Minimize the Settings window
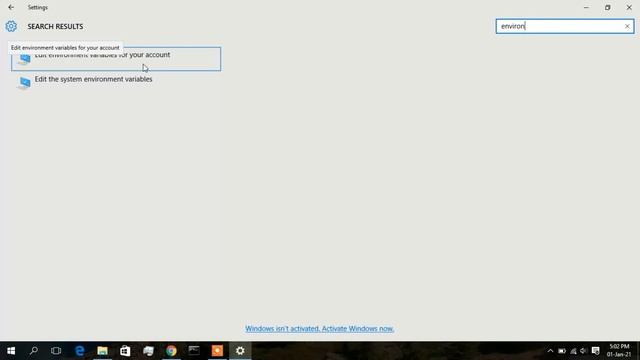This screenshot has height=360, width=640. 586,7
